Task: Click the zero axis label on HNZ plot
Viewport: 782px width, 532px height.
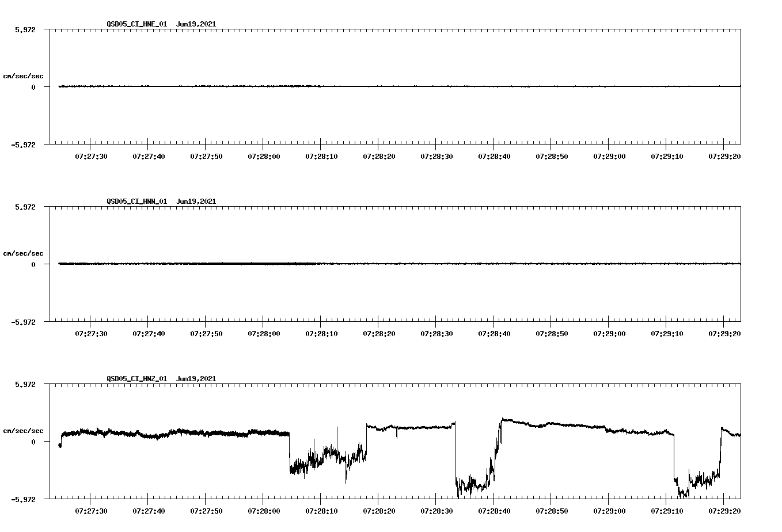Action: pyautogui.click(x=33, y=442)
